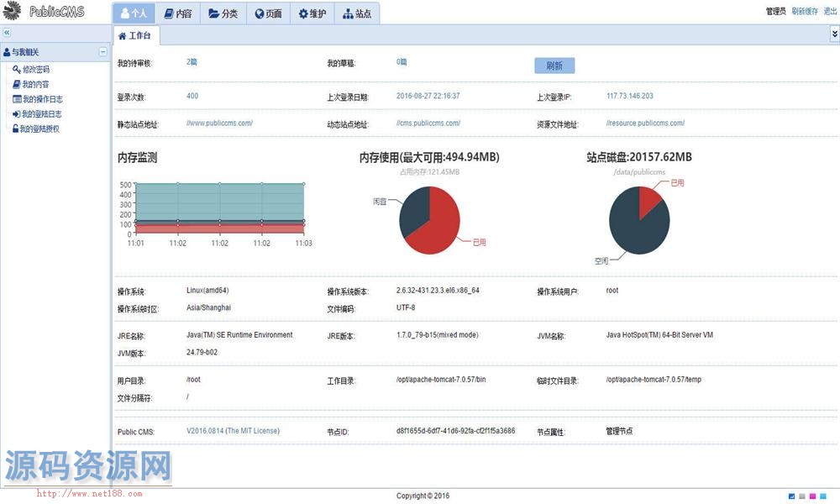Screen dimensions: 840x504
Task: Collapse the left sidebar with double-arrow
Action: (x=7, y=32)
